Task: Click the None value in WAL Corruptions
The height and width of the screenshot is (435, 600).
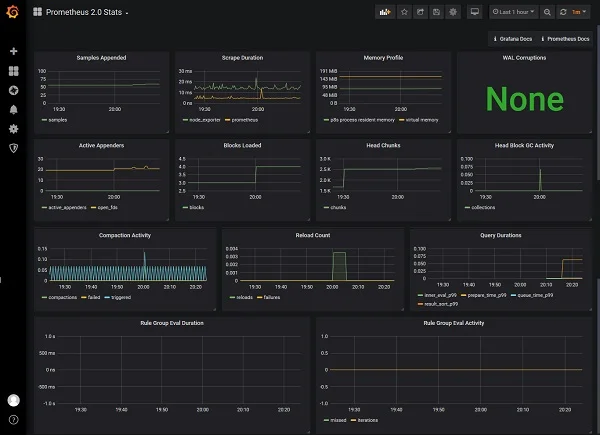Action: [525, 99]
